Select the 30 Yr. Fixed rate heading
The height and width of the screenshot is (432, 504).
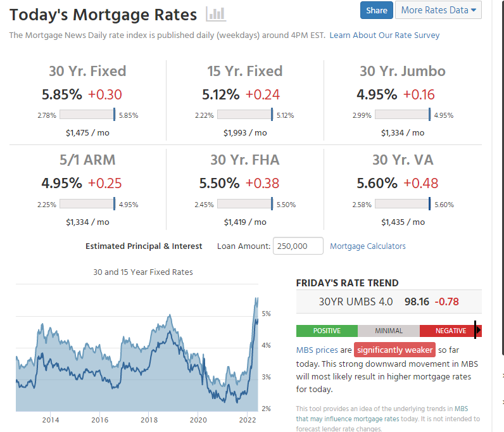pos(87,71)
